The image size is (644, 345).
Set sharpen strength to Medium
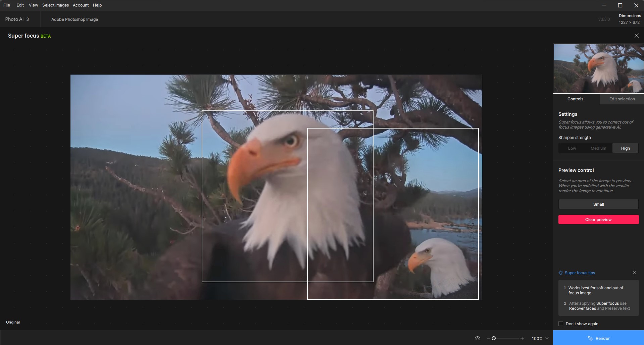tap(598, 148)
